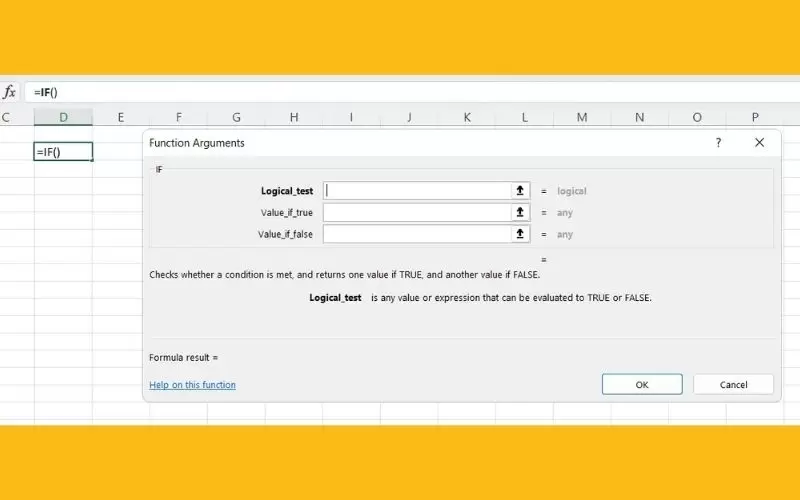The width and height of the screenshot is (800, 500).
Task: Select column F header
Action: tap(179, 117)
